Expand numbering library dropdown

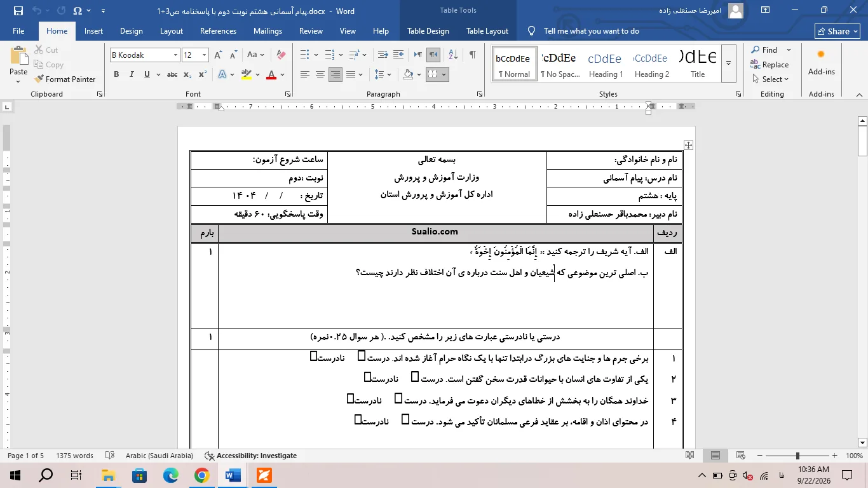[341, 55]
